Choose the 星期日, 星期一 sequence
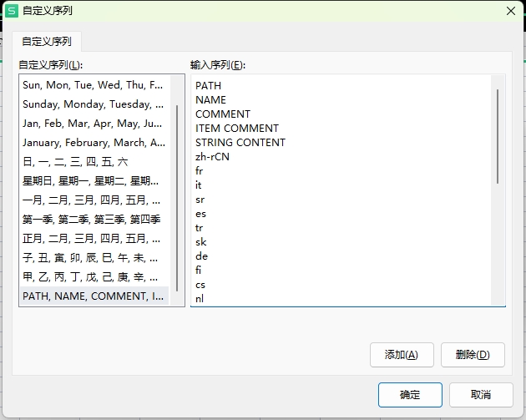The width and height of the screenshot is (526, 420). click(x=94, y=181)
